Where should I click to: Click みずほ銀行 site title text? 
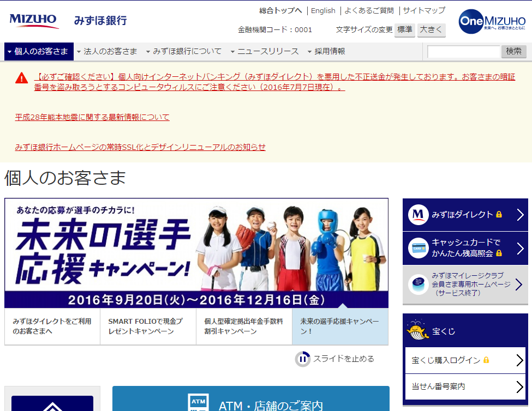(100, 20)
